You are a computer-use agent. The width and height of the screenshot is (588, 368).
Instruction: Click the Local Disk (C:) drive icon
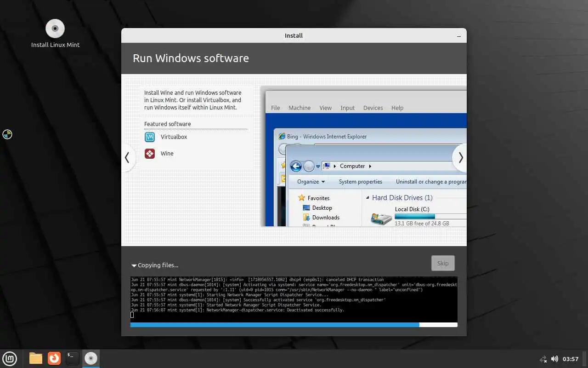pyautogui.click(x=381, y=219)
